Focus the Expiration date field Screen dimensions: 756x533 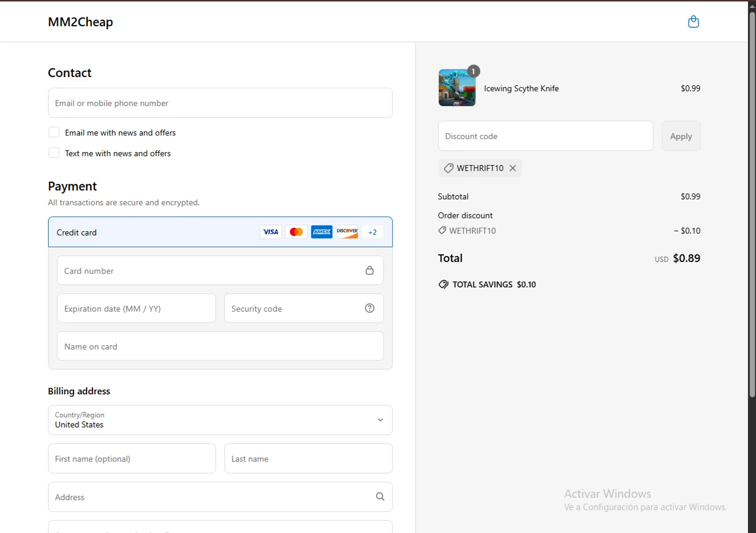click(x=137, y=308)
